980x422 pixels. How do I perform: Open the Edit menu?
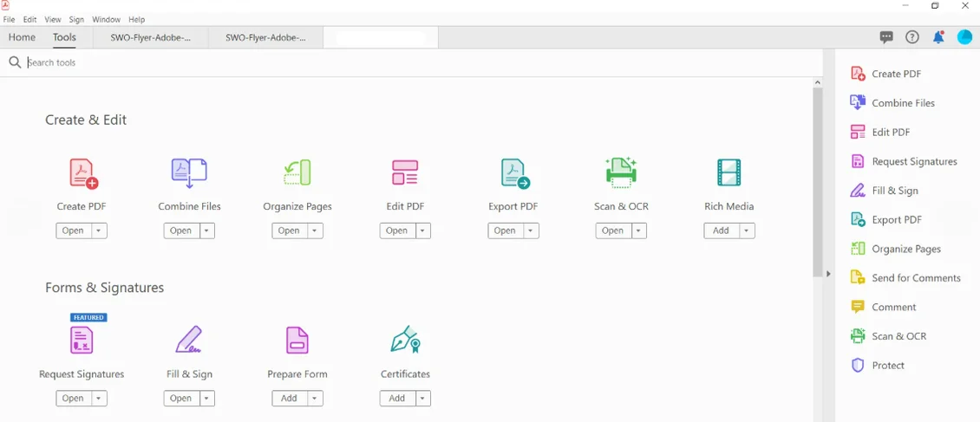(x=30, y=19)
